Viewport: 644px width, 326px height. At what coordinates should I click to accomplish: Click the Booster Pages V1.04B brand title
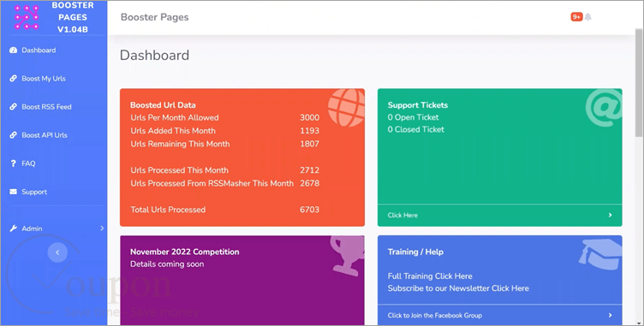(x=73, y=17)
